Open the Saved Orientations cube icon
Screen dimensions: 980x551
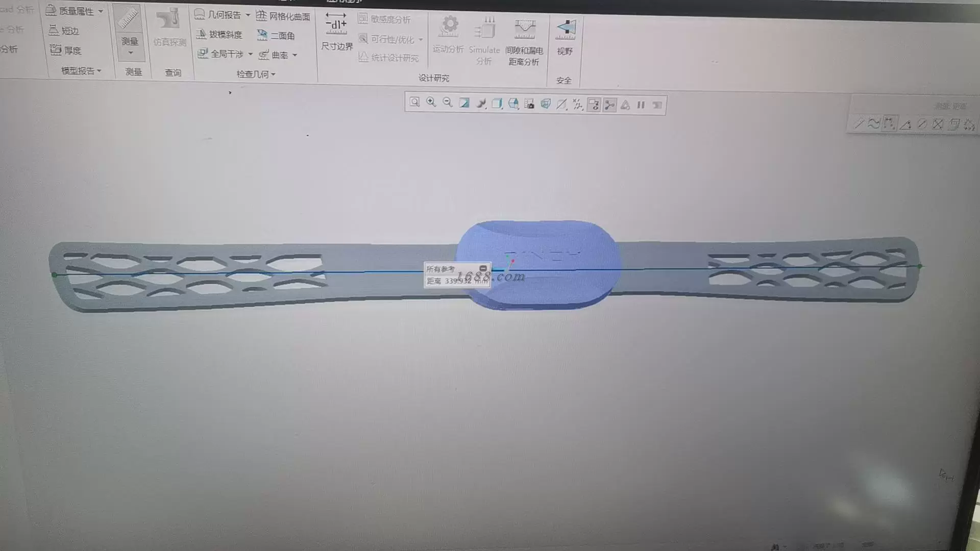click(x=513, y=104)
